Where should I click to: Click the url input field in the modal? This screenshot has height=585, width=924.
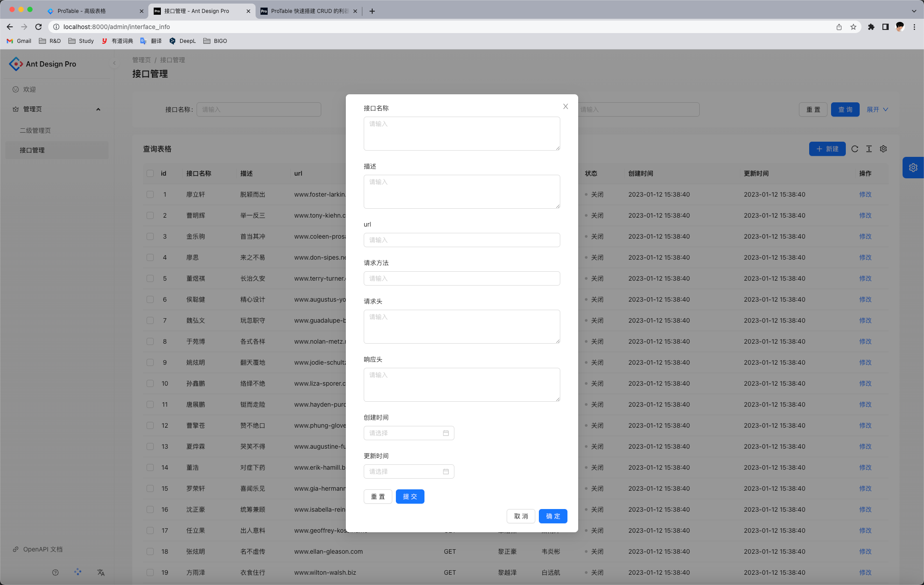point(462,240)
